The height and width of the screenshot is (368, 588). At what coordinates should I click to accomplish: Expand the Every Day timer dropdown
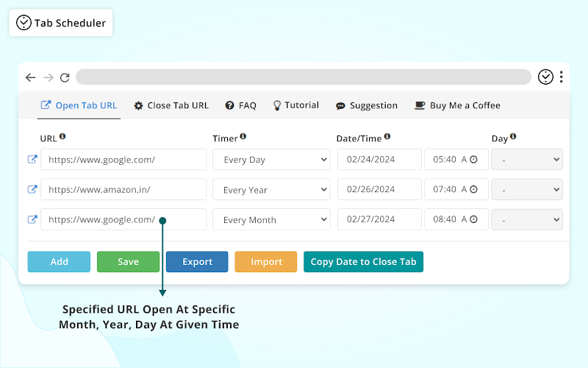(271, 160)
